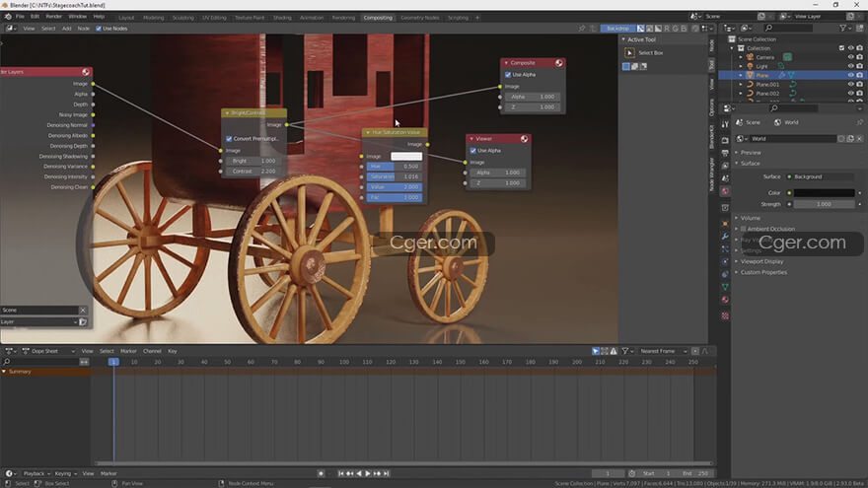Open the Texture properties tab icon
Image resolution: width=868 pixels, height=488 pixels.
[725, 315]
